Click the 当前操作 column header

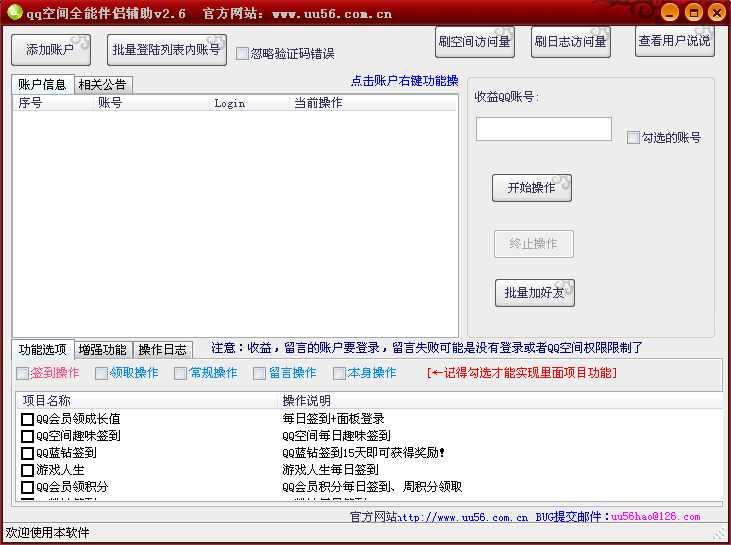[372, 103]
